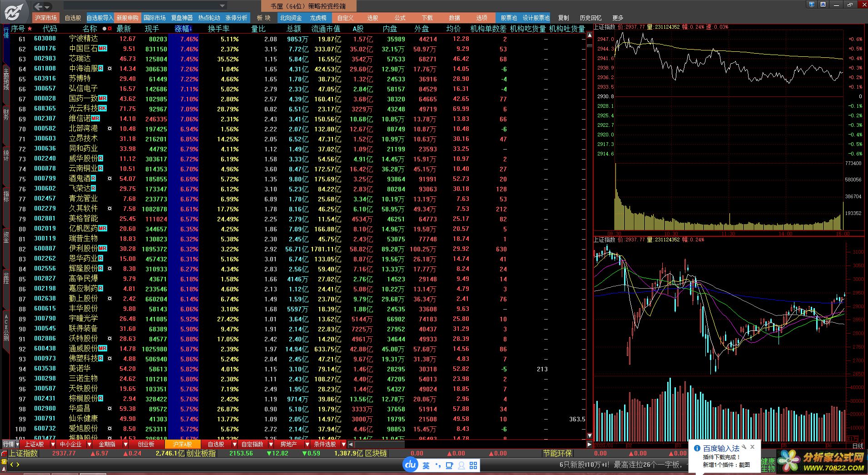Click the gear marker in the 华盛昌 row

tap(109, 409)
